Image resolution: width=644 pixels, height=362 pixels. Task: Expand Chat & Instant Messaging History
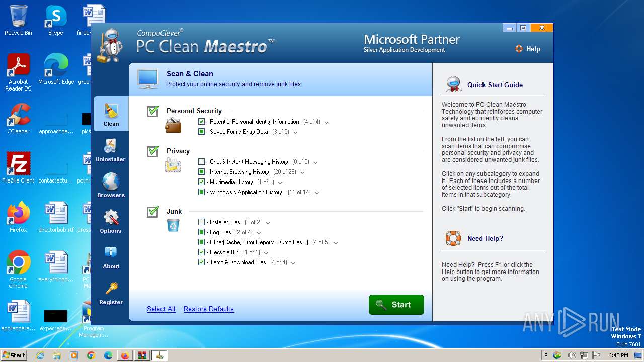(315, 162)
